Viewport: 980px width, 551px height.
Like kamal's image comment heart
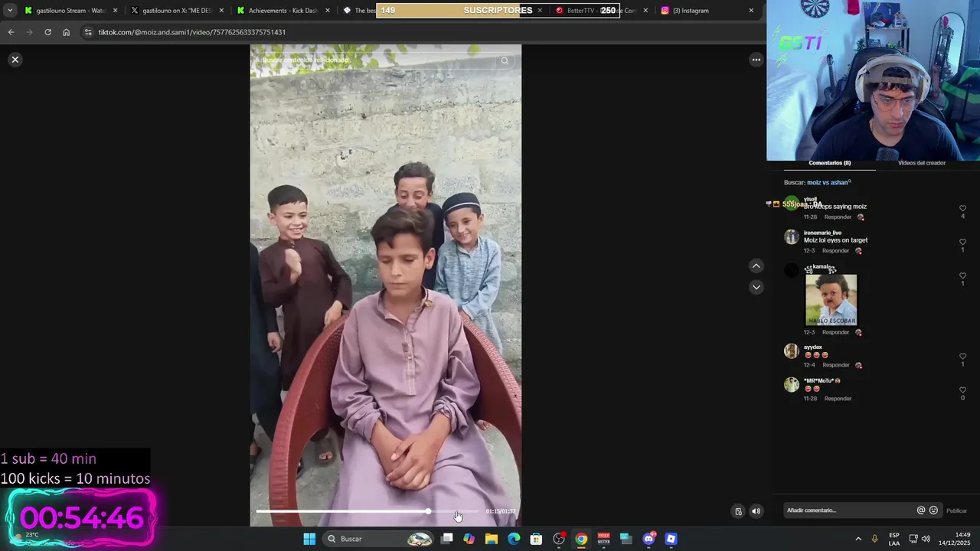pyautogui.click(x=962, y=275)
